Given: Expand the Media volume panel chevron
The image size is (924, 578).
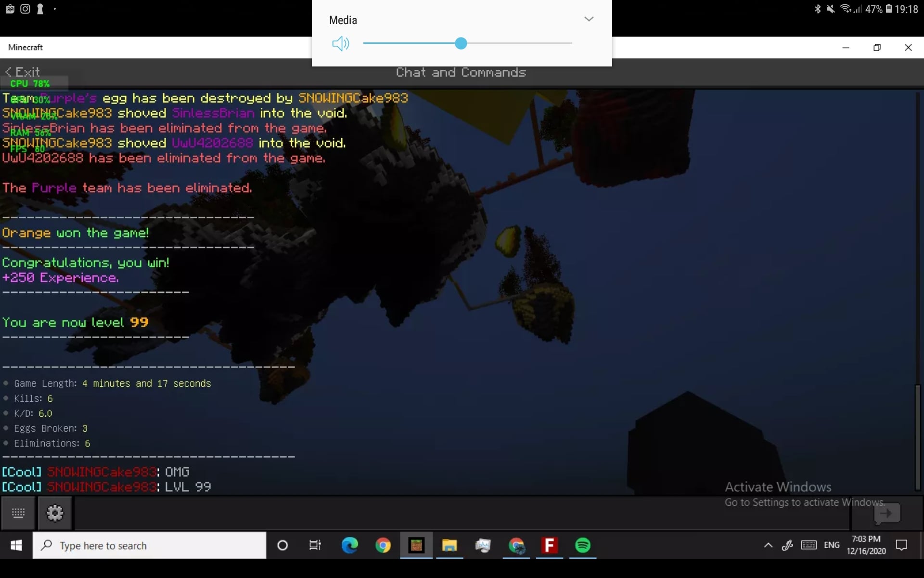Looking at the screenshot, I should (x=589, y=19).
